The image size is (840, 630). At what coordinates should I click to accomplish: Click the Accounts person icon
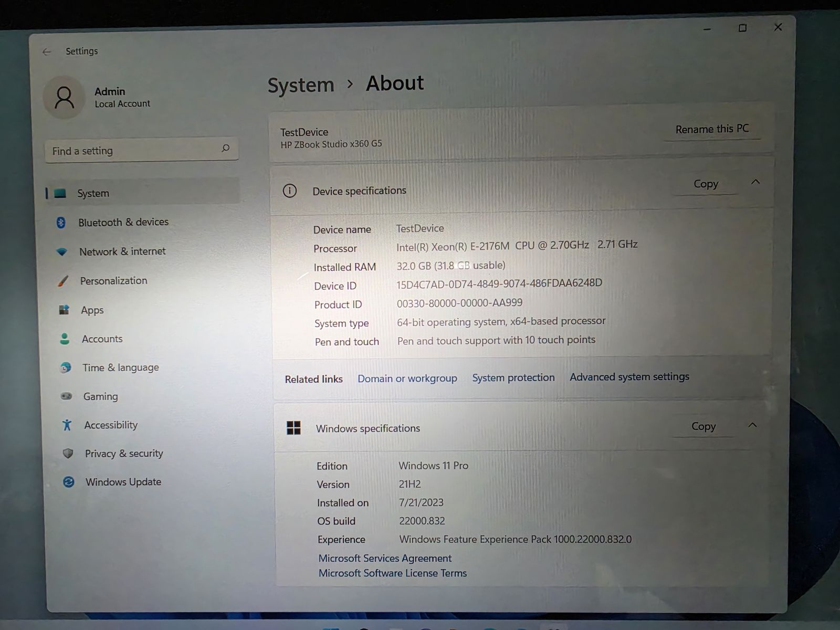tap(65, 339)
